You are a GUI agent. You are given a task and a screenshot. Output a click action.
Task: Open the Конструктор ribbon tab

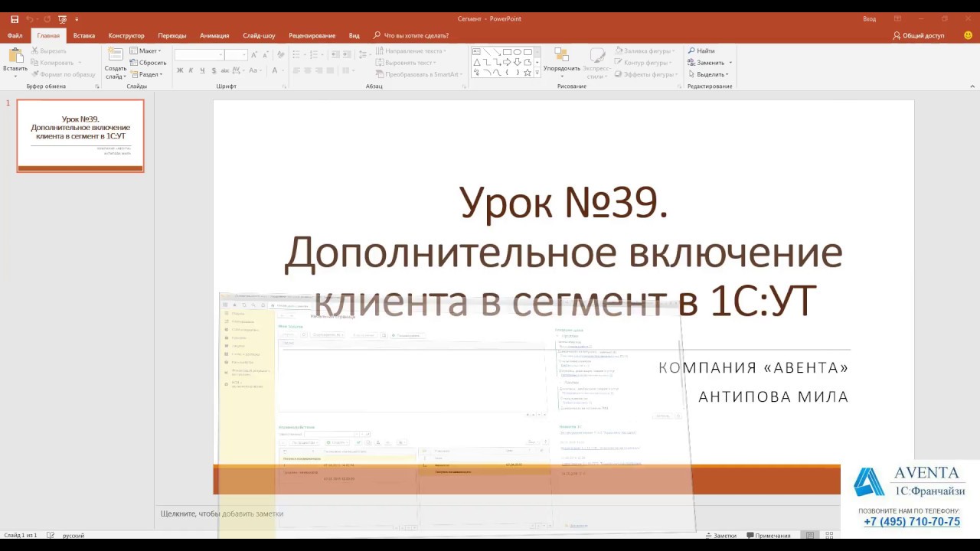click(126, 35)
